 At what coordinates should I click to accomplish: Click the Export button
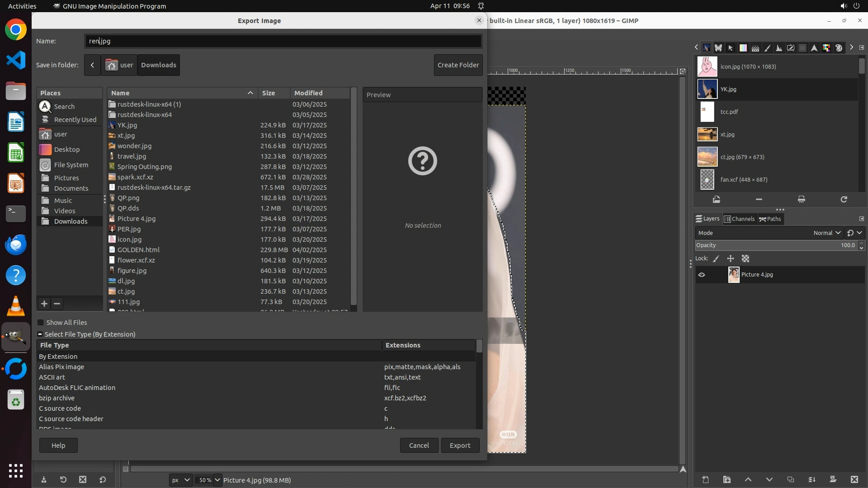pyautogui.click(x=460, y=446)
